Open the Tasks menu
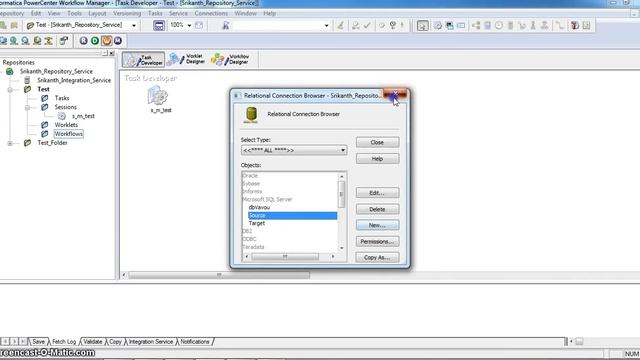 coord(155,13)
